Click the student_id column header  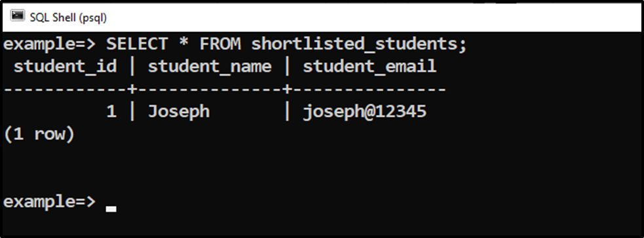pyautogui.click(x=65, y=67)
